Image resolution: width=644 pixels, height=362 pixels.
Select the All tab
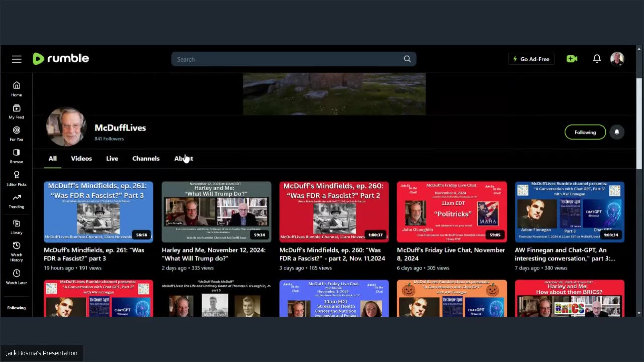tap(52, 158)
